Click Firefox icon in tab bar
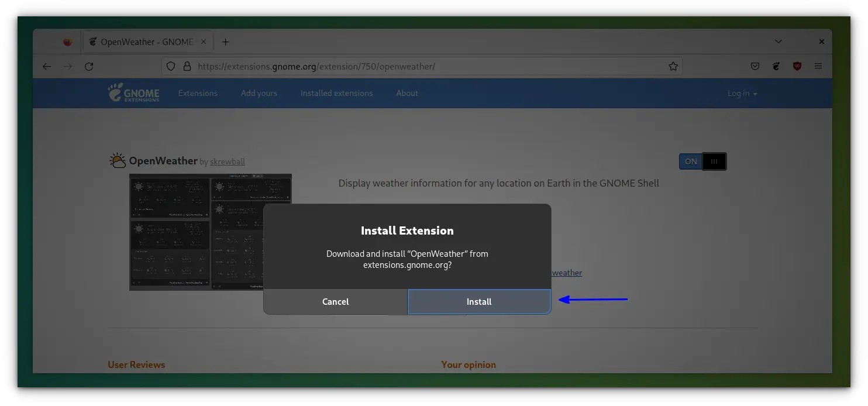The height and width of the screenshot is (406, 868). (x=68, y=42)
